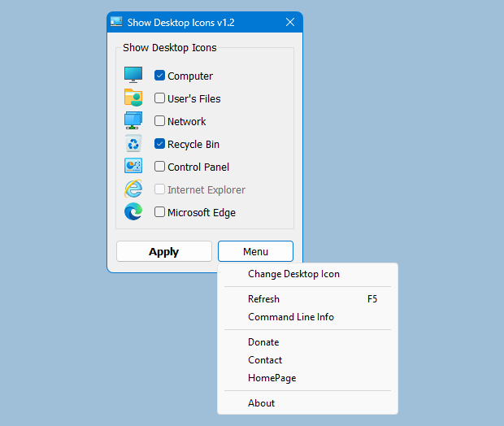
Task: Choose Refresh in the menu
Action: [x=263, y=299]
